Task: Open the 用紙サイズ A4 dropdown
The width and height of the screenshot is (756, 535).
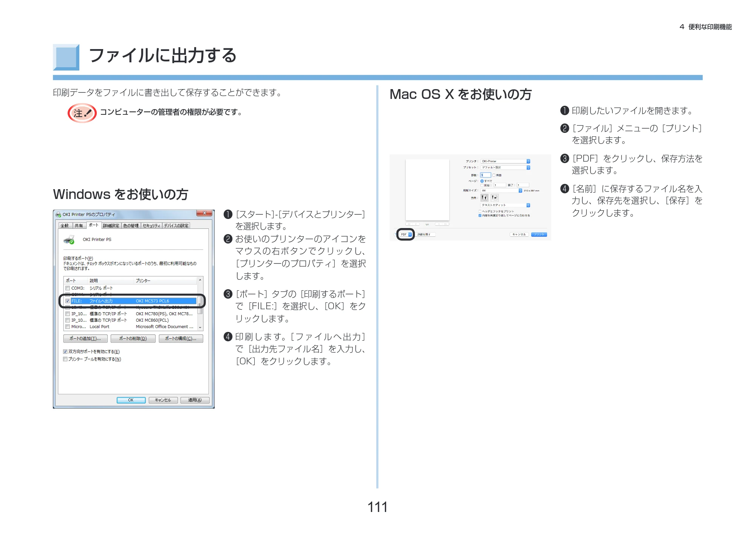Action: [501, 191]
